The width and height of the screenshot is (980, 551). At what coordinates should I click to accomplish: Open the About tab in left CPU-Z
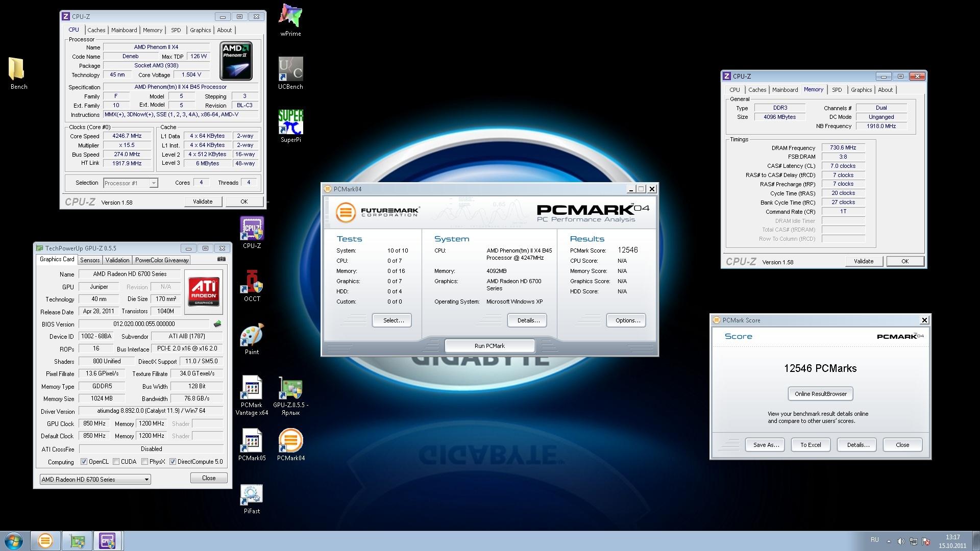coord(225,30)
